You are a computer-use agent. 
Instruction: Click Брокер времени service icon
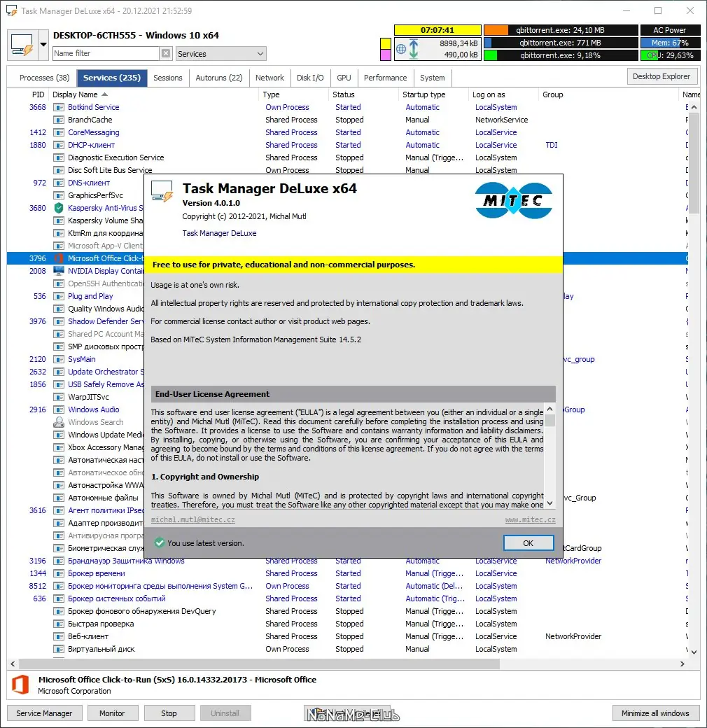pyautogui.click(x=59, y=573)
